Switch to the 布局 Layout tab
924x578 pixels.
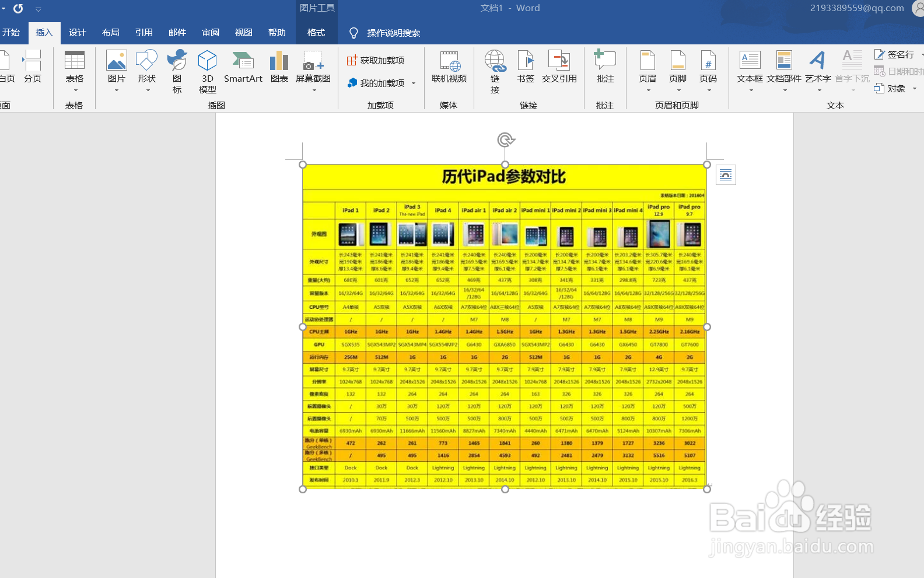click(111, 33)
